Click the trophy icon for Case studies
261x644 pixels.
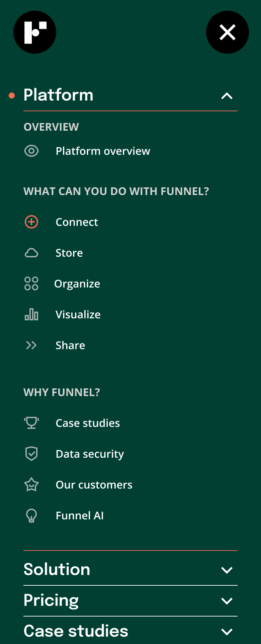click(x=31, y=423)
